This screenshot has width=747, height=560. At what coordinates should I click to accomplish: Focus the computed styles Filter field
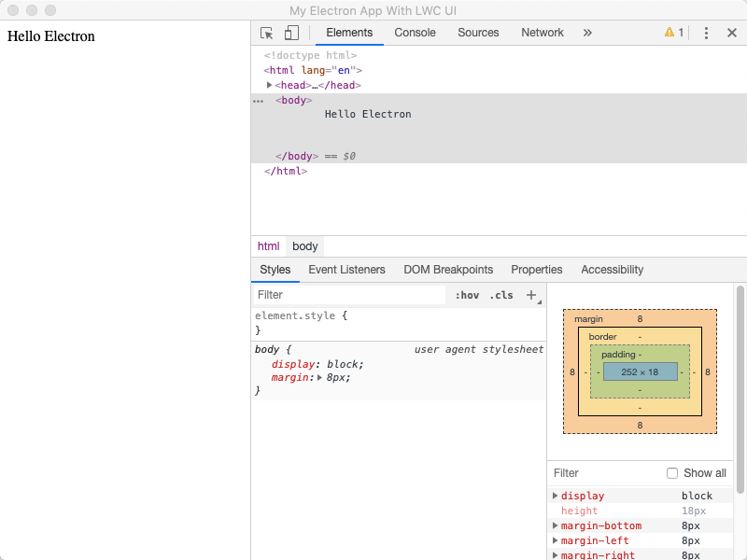pyautogui.click(x=605, y=473)
